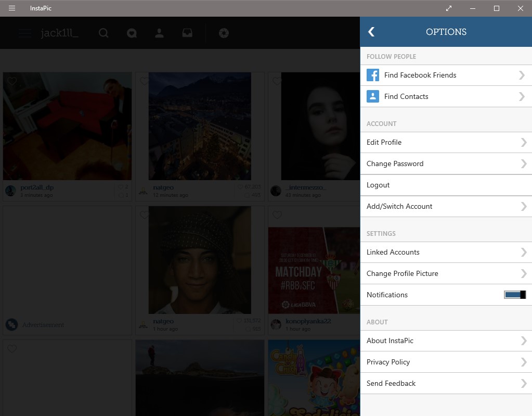The width and height of the screenshot is (532, 416).
Task: Click the camera shutter icon in the header
Action: [x=224, y=33]
